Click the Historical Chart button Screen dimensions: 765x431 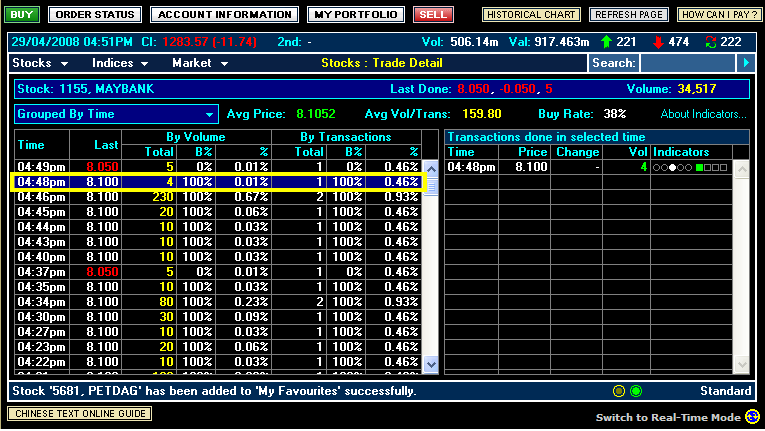tap(531, 15)
